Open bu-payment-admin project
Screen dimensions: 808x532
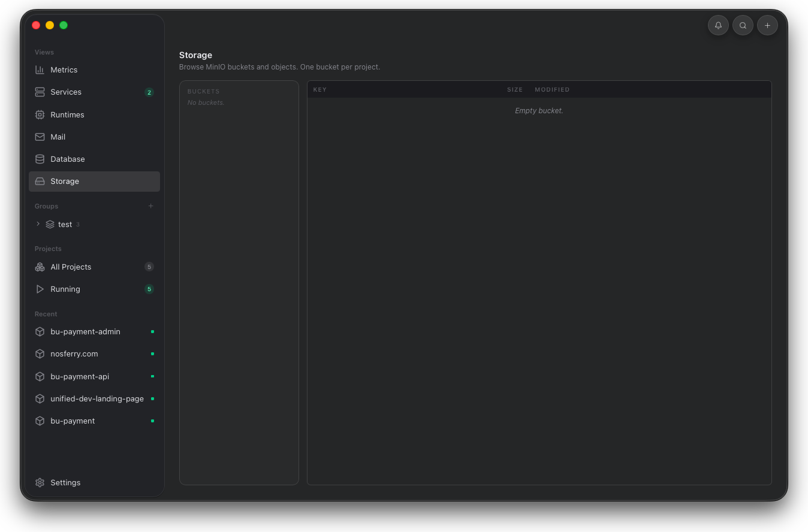[x=94, y=331]
